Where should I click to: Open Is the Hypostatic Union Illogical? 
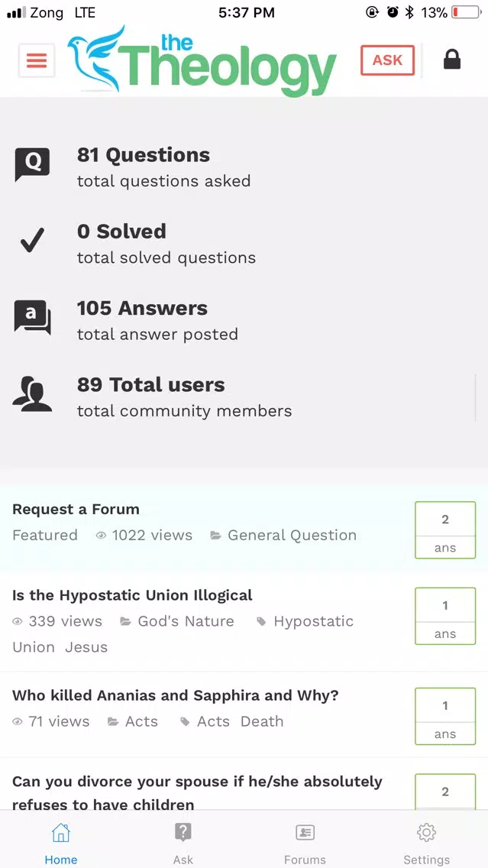point(132,596)
